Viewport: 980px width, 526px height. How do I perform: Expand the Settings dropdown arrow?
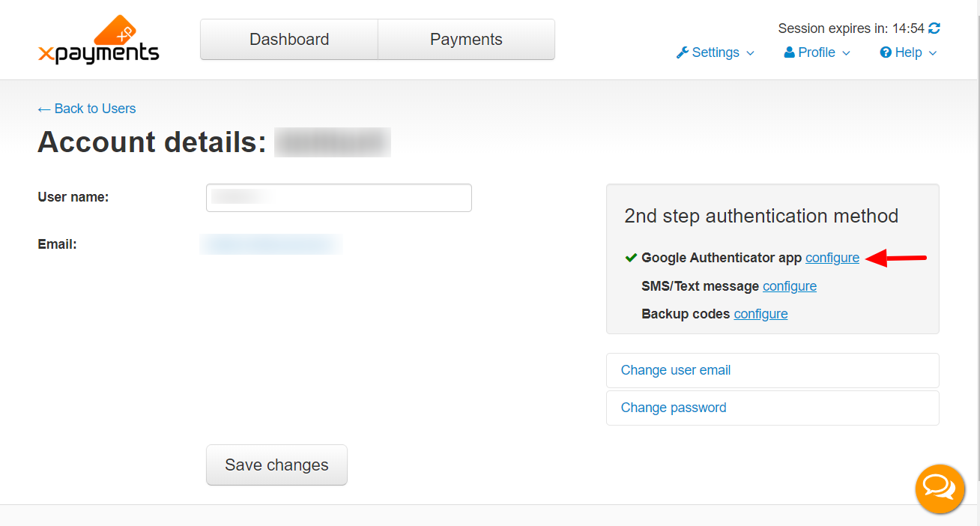coord(750,53)
